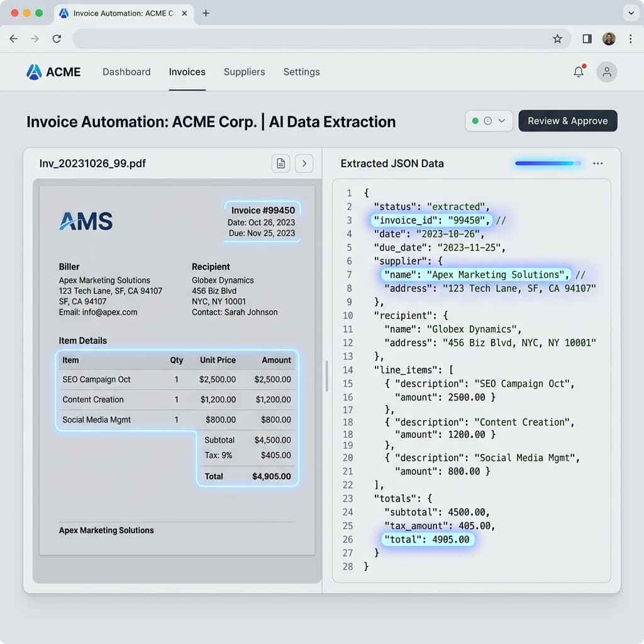
Task: Open the user account icon in the ACME header
Action: pos(607,72)
